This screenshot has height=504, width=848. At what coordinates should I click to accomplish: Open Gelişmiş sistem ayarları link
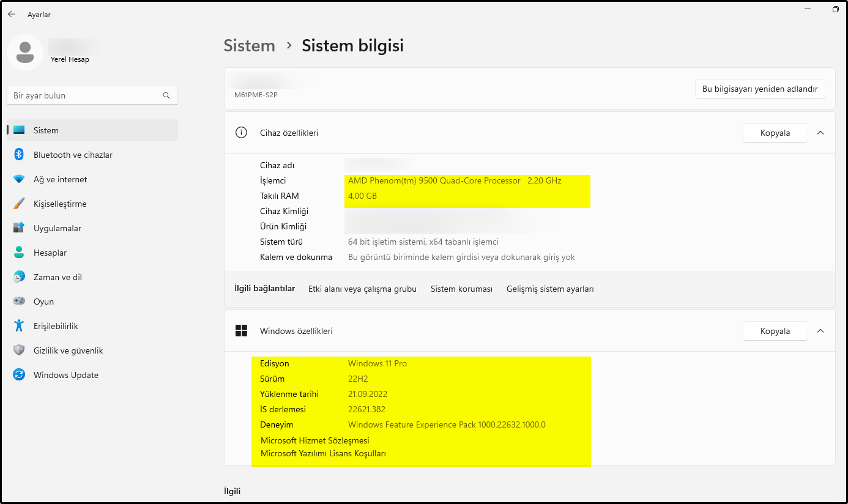550,289
